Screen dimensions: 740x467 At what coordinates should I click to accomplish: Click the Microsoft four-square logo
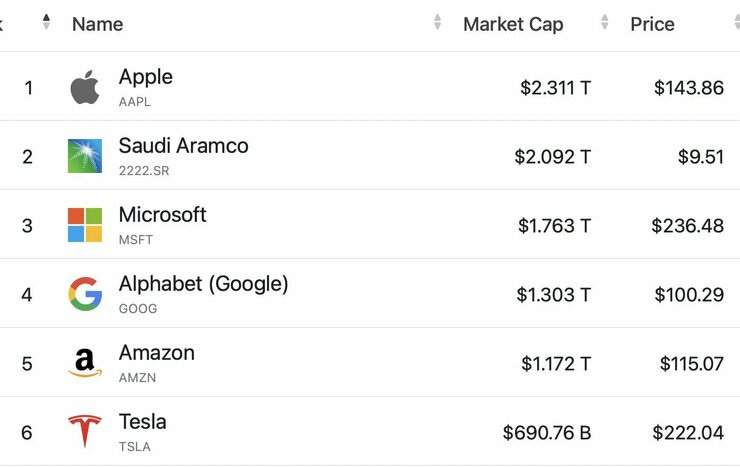85,225
